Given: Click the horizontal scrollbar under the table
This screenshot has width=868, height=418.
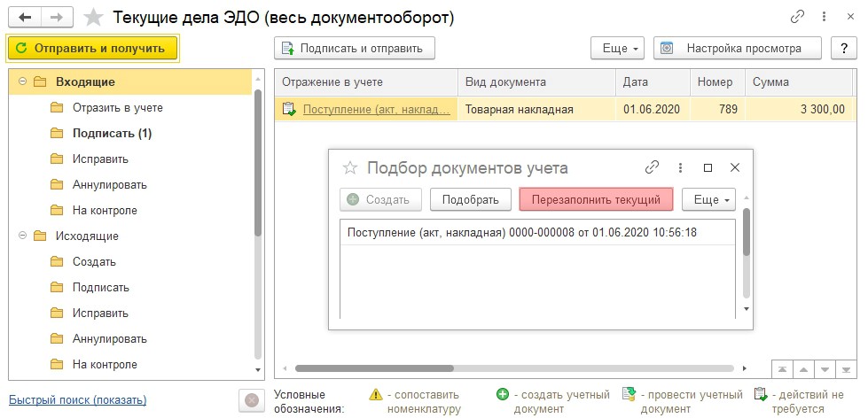Looking at the screenshot, I should (374, 368).
